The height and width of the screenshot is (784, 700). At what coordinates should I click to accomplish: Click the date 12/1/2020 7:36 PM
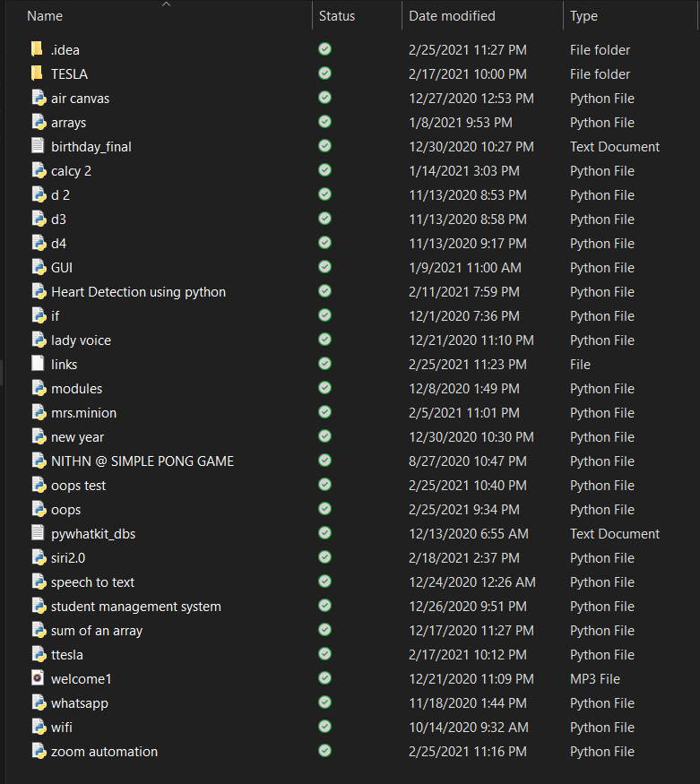coord(464,316)
